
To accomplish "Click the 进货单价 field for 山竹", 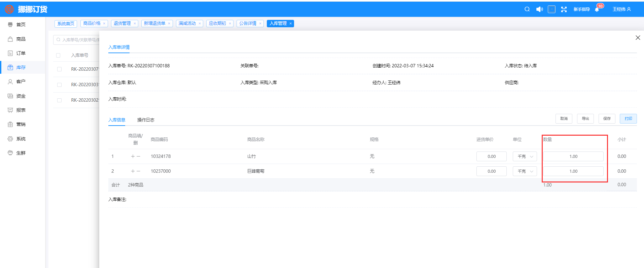I will tap(491, 157).
